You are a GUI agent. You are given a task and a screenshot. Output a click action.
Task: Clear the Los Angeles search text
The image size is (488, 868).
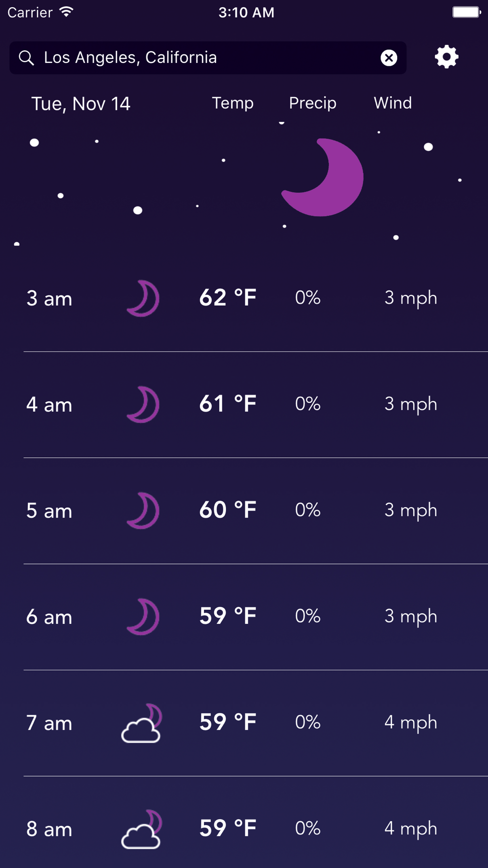[389, 58]
